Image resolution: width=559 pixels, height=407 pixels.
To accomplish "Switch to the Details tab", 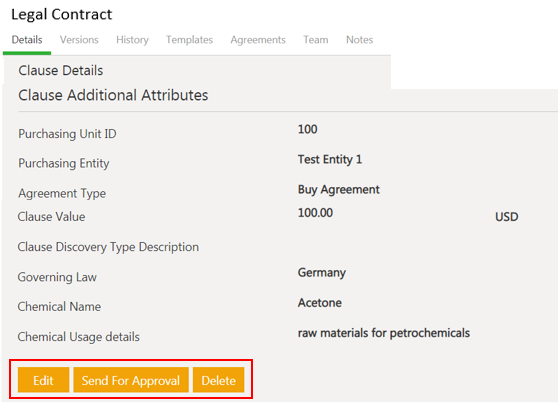I will coord(27,40).
